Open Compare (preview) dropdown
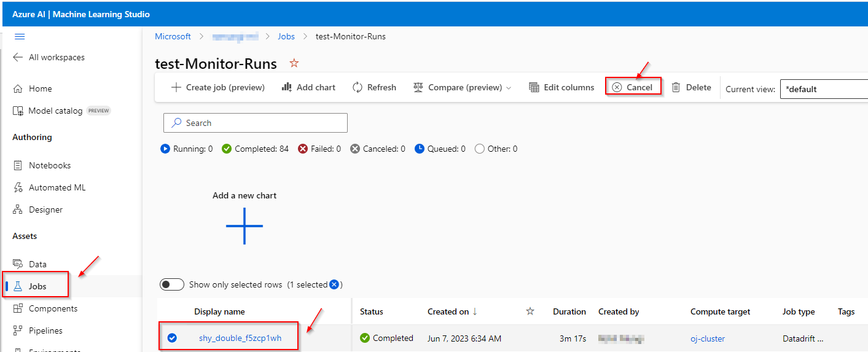Viewport: 868px width, 352px height. (462, 87)
